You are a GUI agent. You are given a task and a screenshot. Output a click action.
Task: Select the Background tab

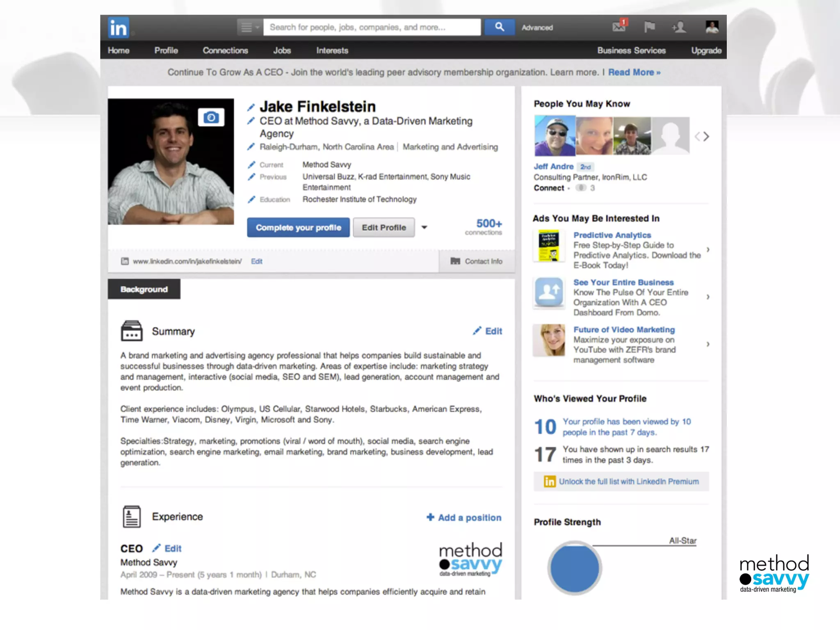[144, 289]
